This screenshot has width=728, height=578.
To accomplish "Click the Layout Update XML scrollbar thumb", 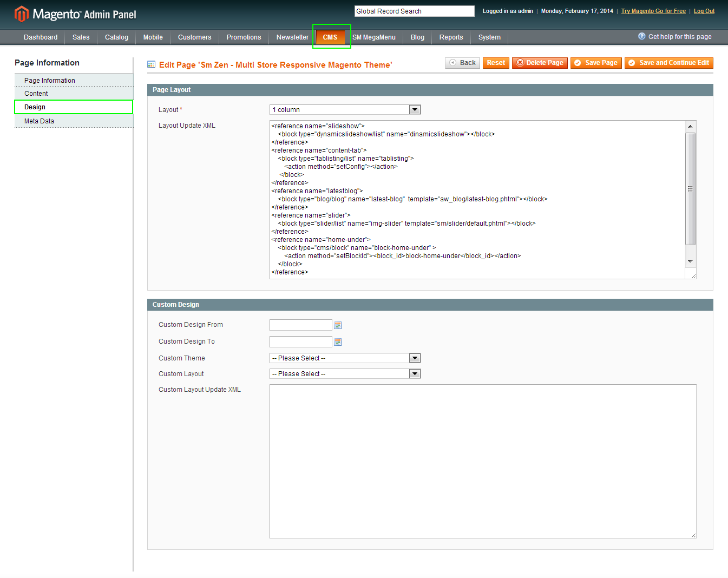I will pyautogui.click(x=690, y=189).
